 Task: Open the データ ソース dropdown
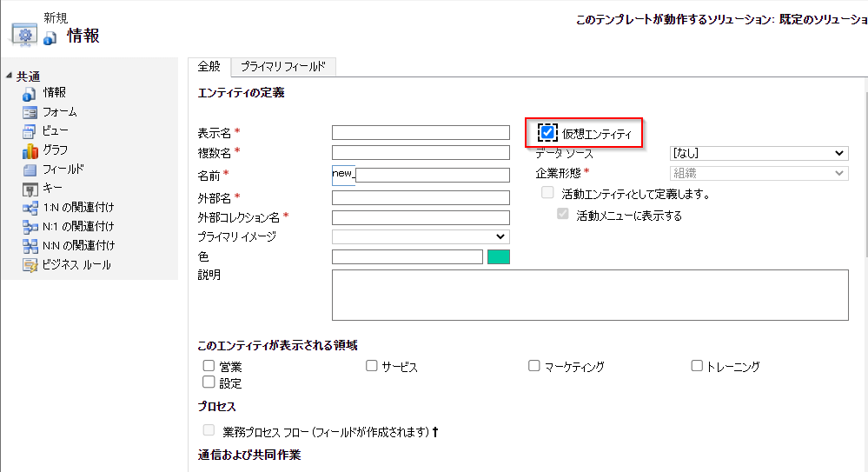pos(759,153)
